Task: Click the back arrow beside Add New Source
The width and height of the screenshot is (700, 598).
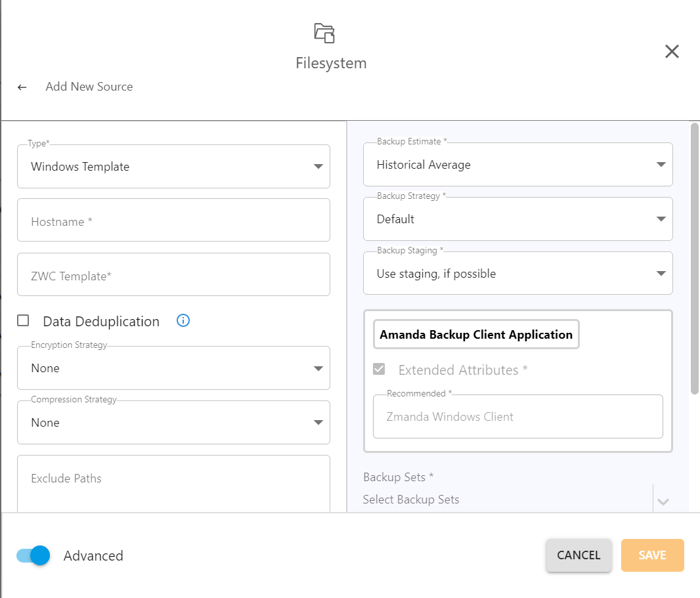Action: pyautogui.click(x=22, y=87)
